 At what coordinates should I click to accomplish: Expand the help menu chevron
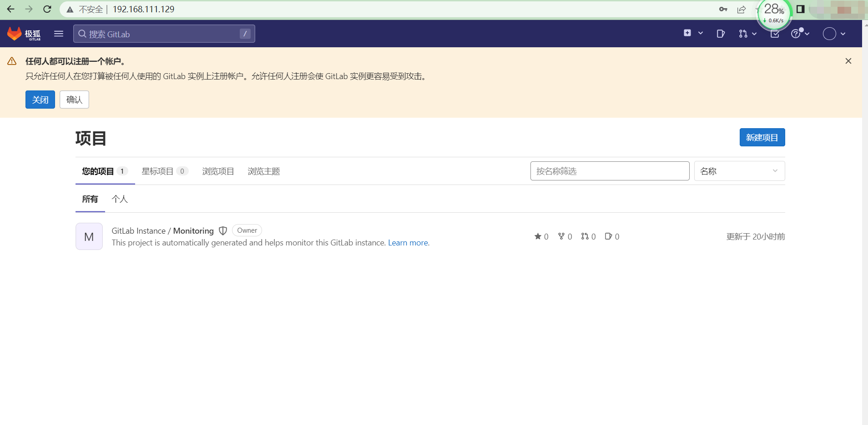pos(807,34)
